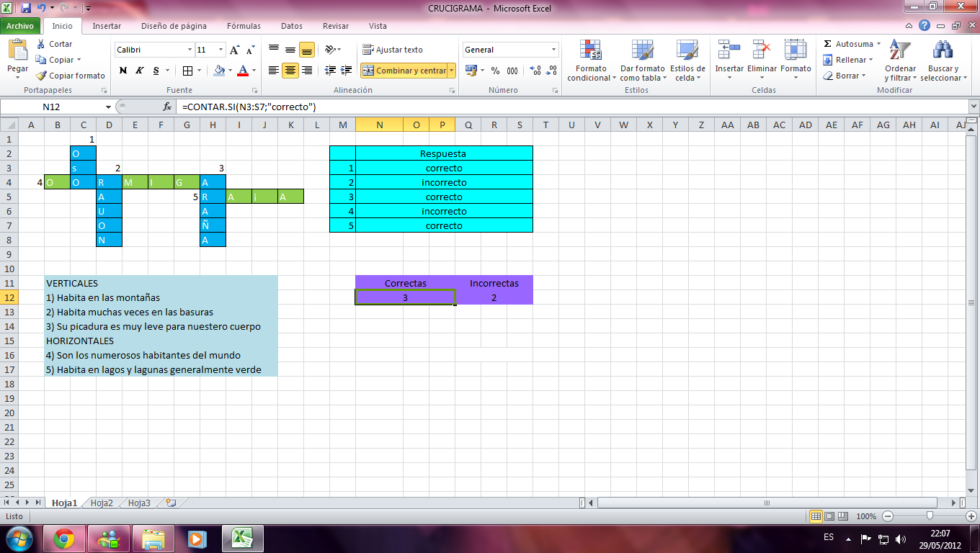Click the Cortar scissors icon
The height and width of the screenshot is (553, 980).
pyautogui.click(x=41, y=44)
